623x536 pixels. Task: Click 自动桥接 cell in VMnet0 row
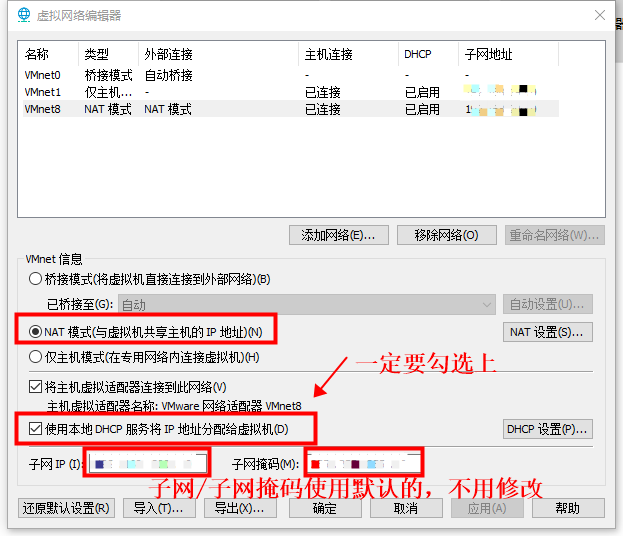pyautogui.click(x=168, y=75)
